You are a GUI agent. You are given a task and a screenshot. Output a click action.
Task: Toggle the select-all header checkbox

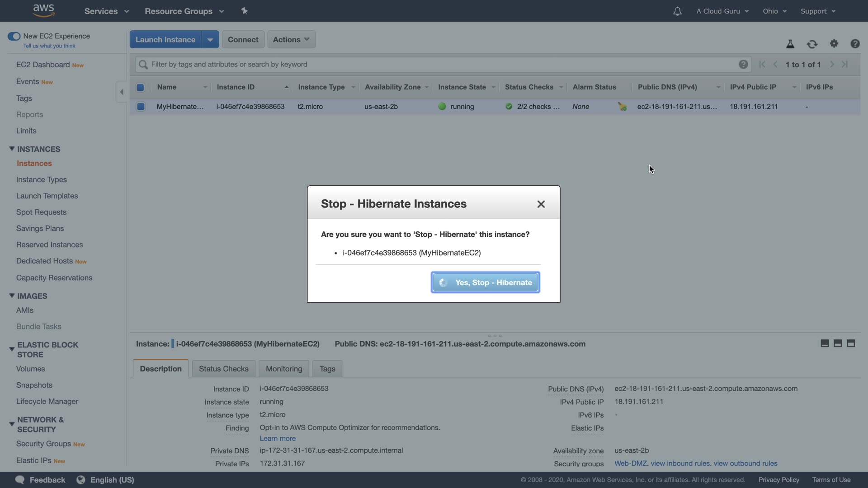pyautogui.click(x=140, y=87)
